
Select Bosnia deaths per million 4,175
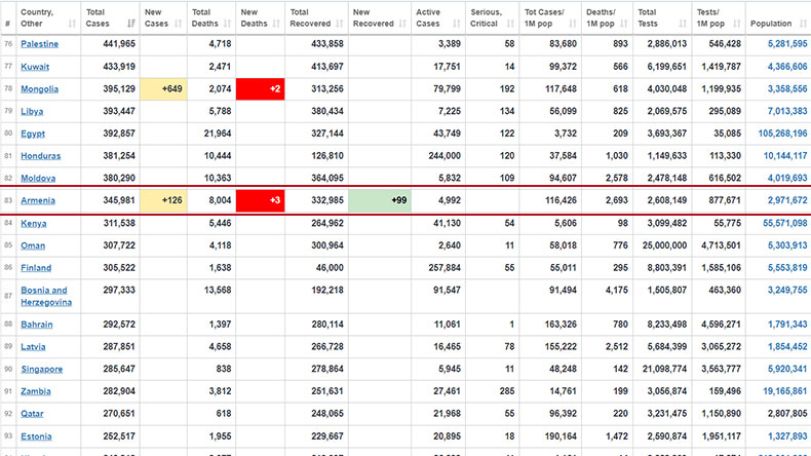coord(617,290)
